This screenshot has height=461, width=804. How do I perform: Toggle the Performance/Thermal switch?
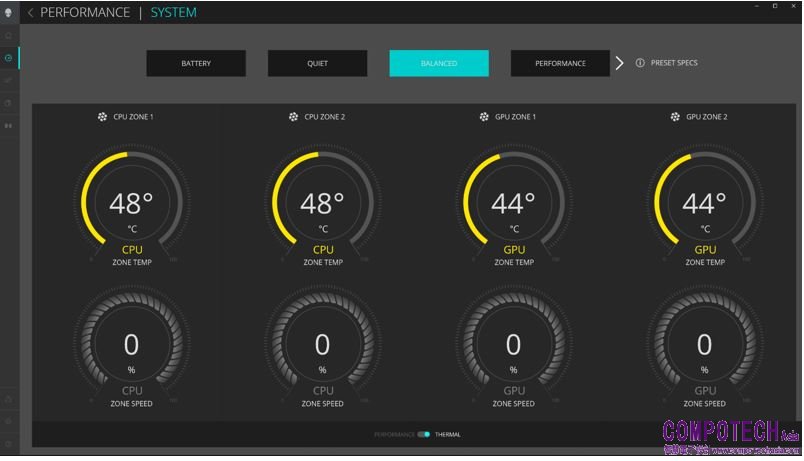pos(424,434)
